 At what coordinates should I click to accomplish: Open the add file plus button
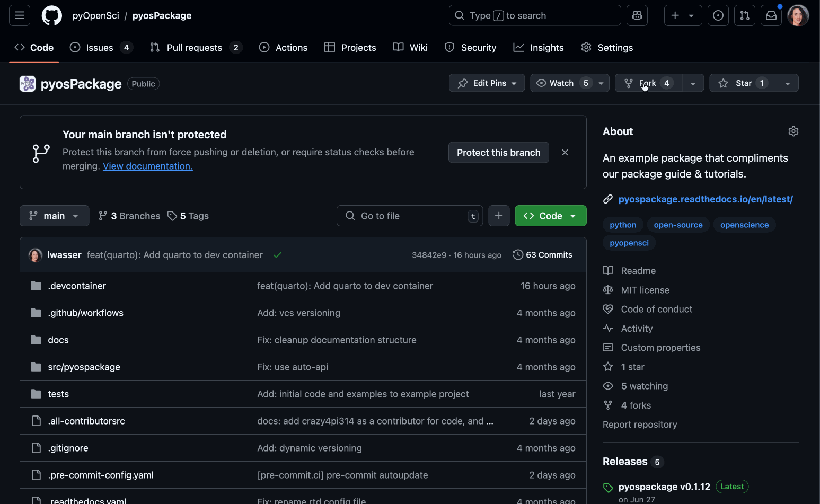pyautogui.click(x=499, y=216)
